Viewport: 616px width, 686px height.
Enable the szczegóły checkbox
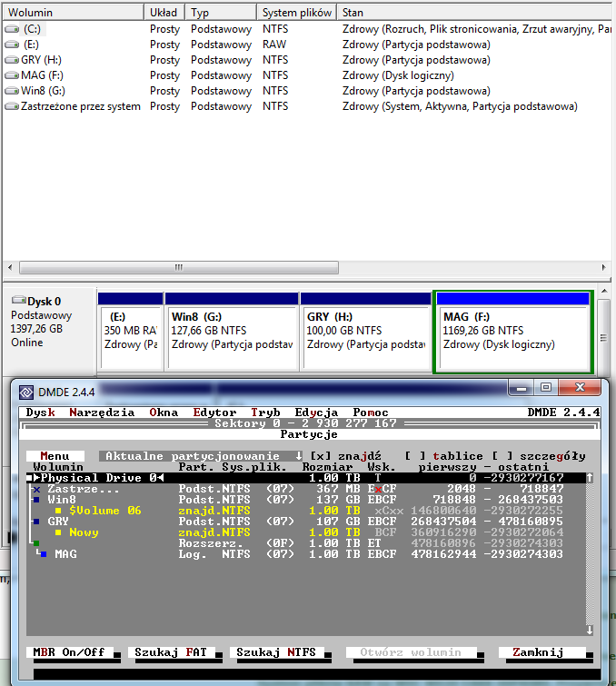tap(502, 456)
